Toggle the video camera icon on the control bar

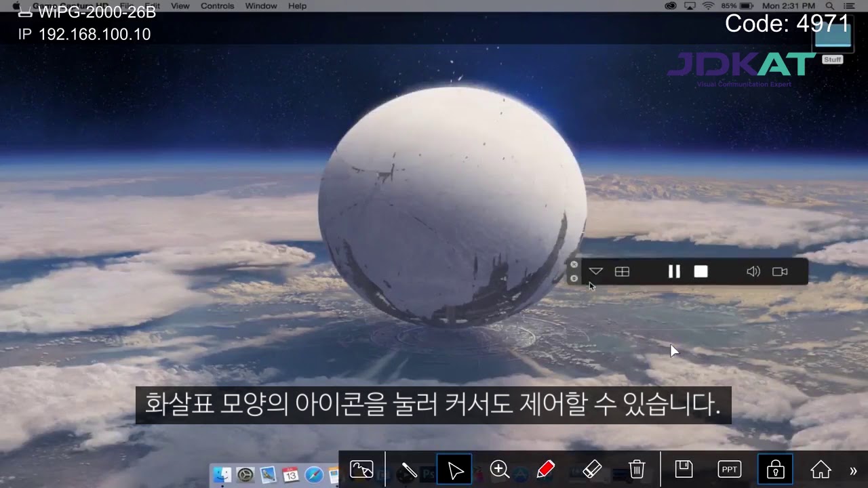(780, 272)
